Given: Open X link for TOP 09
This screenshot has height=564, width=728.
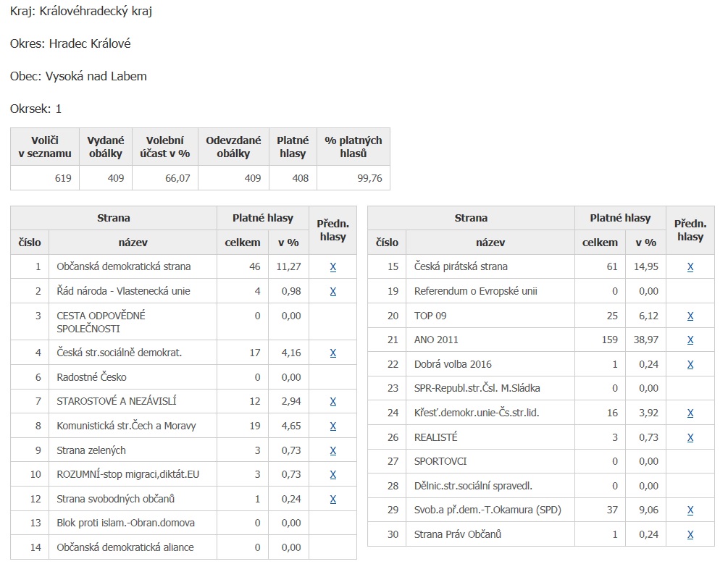Looking at the screenshot, I should (690, 316).
